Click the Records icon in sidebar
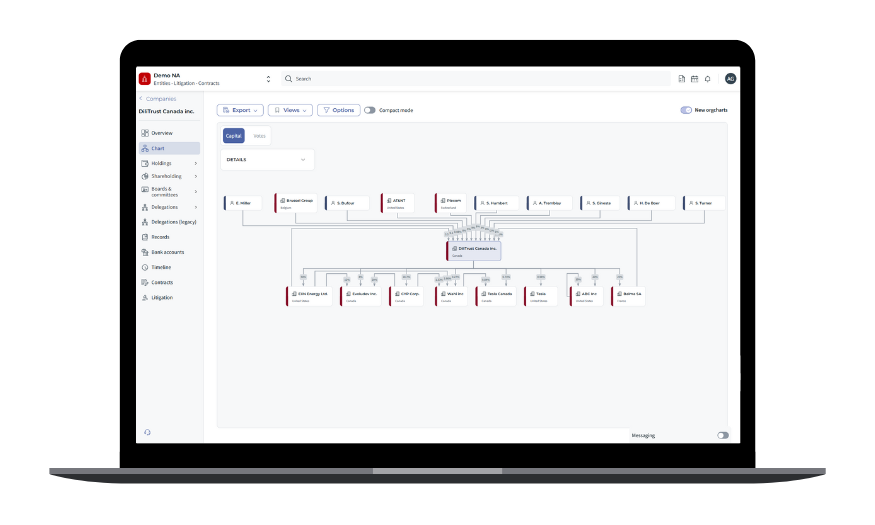 (x=145, y=237)
